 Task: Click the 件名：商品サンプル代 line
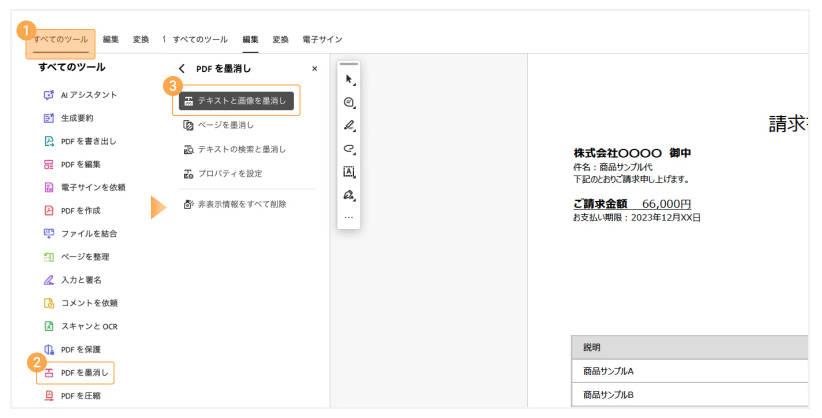[x=613, y=167]
